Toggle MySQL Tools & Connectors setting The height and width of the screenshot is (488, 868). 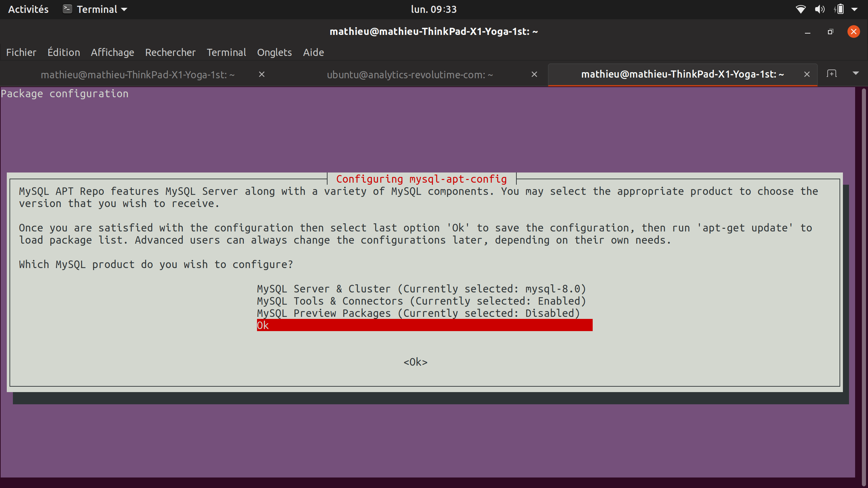[x=421, y=301]
